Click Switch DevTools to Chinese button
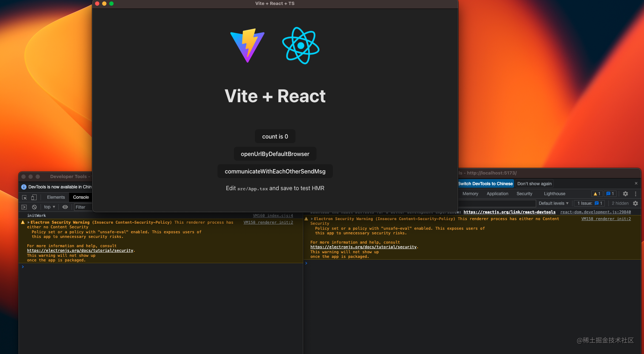644x354 pixels. [x=486, y=184]
